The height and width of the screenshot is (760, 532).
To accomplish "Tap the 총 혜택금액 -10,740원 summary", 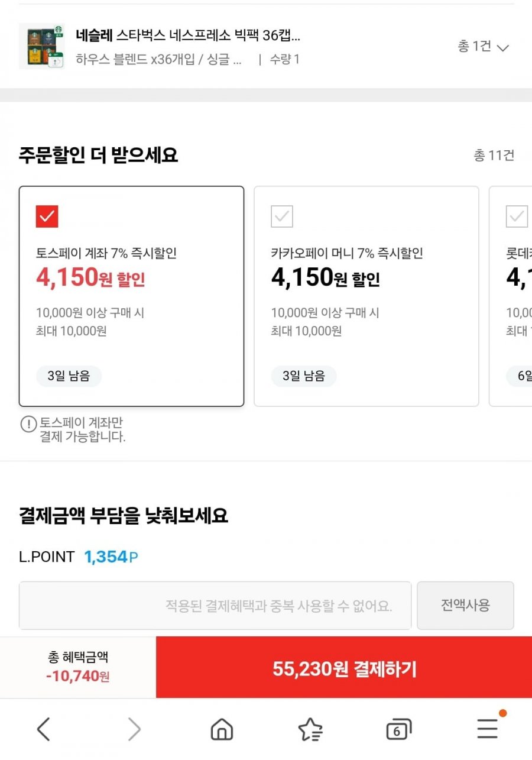I will pyautogui.click(x=78, y=667).
